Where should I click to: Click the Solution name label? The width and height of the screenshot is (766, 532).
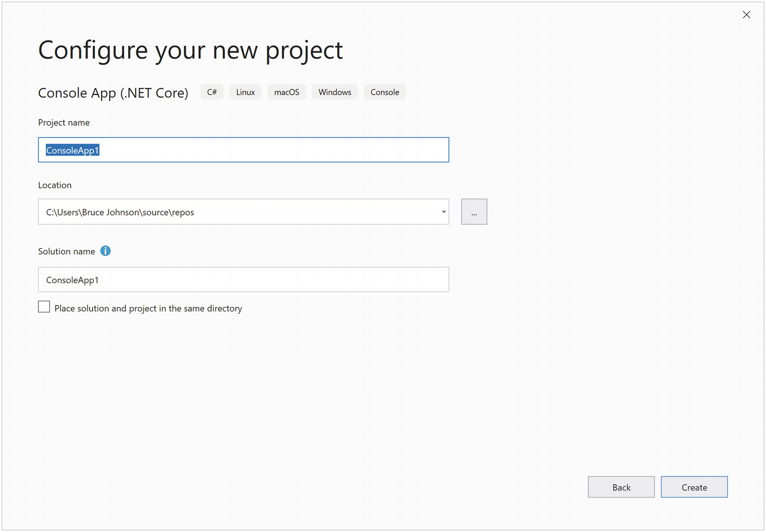(x=66, y=251)
